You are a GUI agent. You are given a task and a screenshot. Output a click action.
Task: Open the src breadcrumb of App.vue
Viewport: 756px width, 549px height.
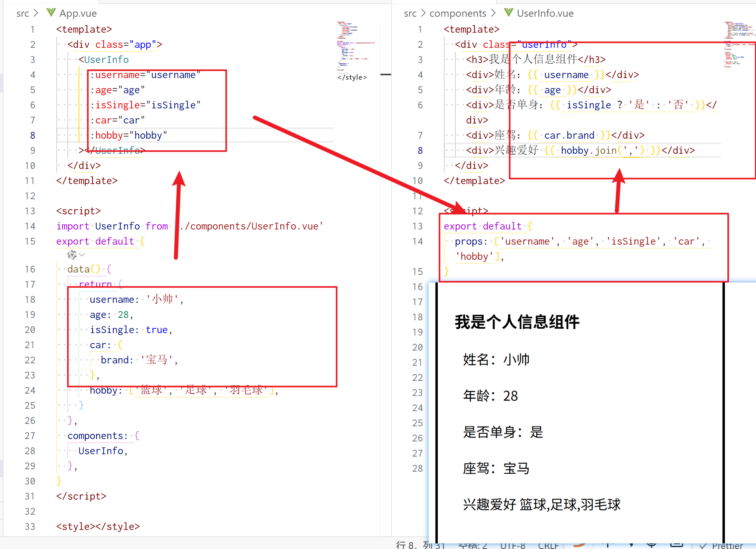coord(23,13)
